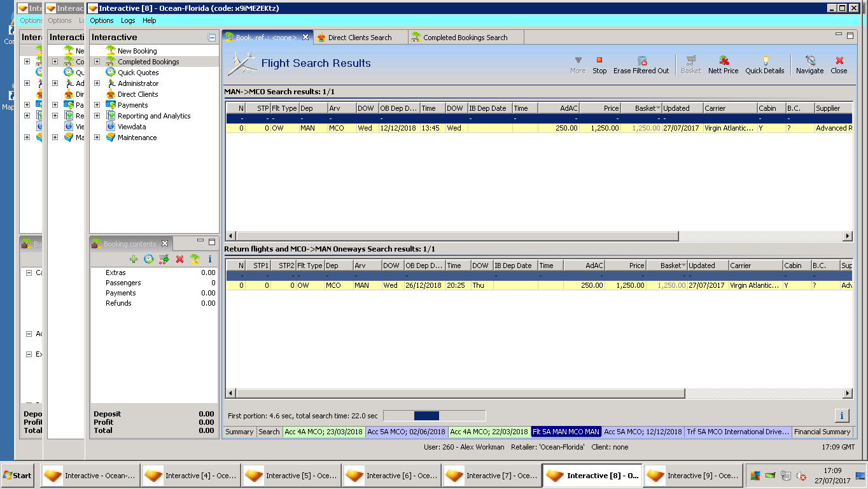Click the network connection tray icon

coord(786,476)
